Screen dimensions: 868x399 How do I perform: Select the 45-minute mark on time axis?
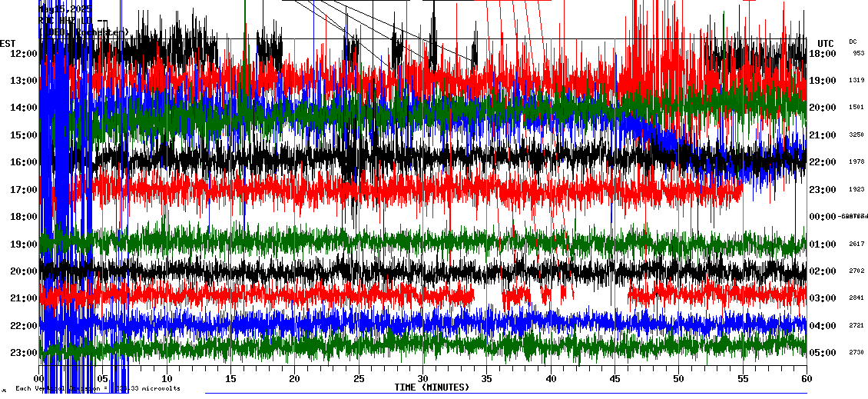point(615,379)
